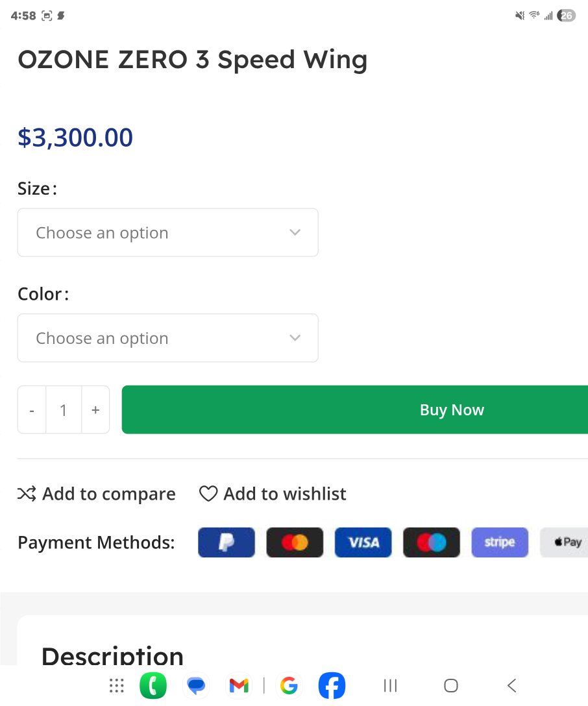Increase quantity with plus button
Viewport: 588px width, 706px height.
(x=95, y=410)
